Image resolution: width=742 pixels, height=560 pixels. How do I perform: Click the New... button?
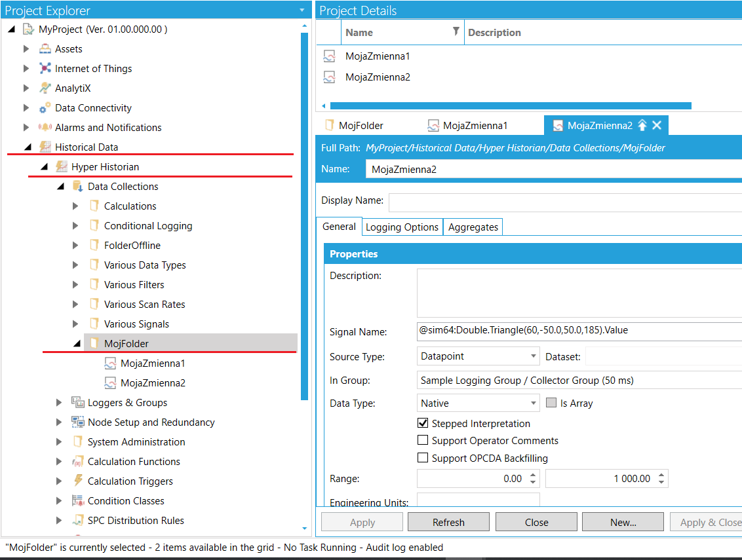623,522
